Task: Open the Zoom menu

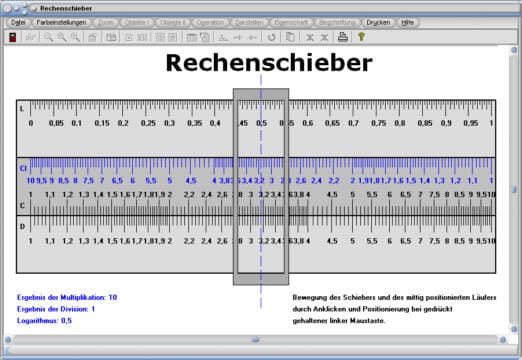Action: point(106,22)
